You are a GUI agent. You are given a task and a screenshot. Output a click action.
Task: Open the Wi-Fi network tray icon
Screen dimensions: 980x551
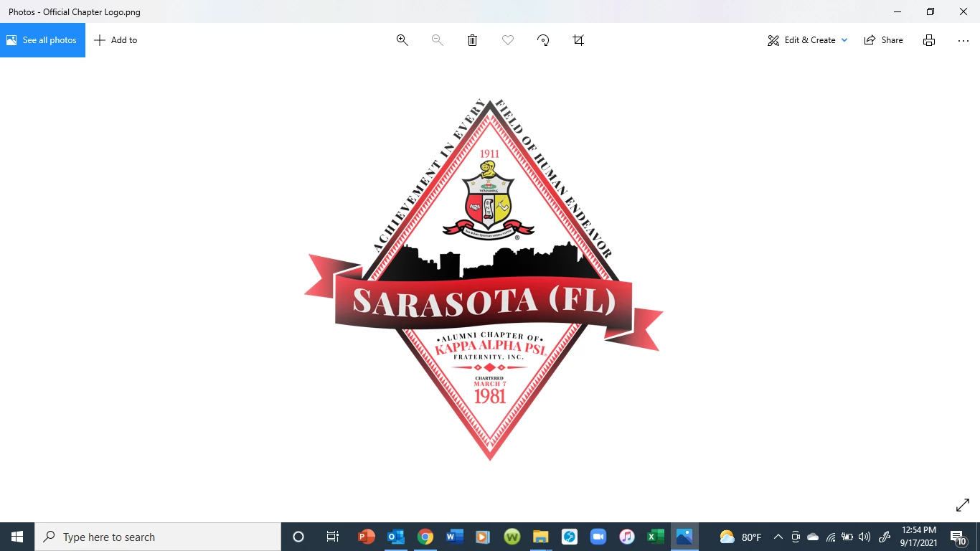pyautogui.click(x=831, y=537)
